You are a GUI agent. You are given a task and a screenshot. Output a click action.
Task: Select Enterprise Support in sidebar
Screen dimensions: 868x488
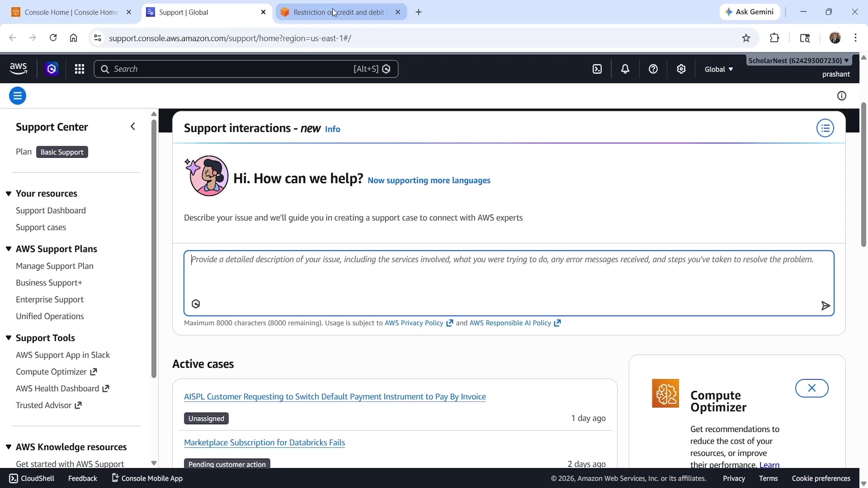point(50,300)
